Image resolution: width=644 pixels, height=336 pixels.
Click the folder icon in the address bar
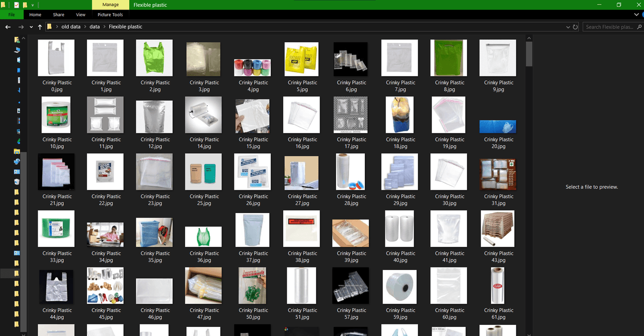[49, 27]
